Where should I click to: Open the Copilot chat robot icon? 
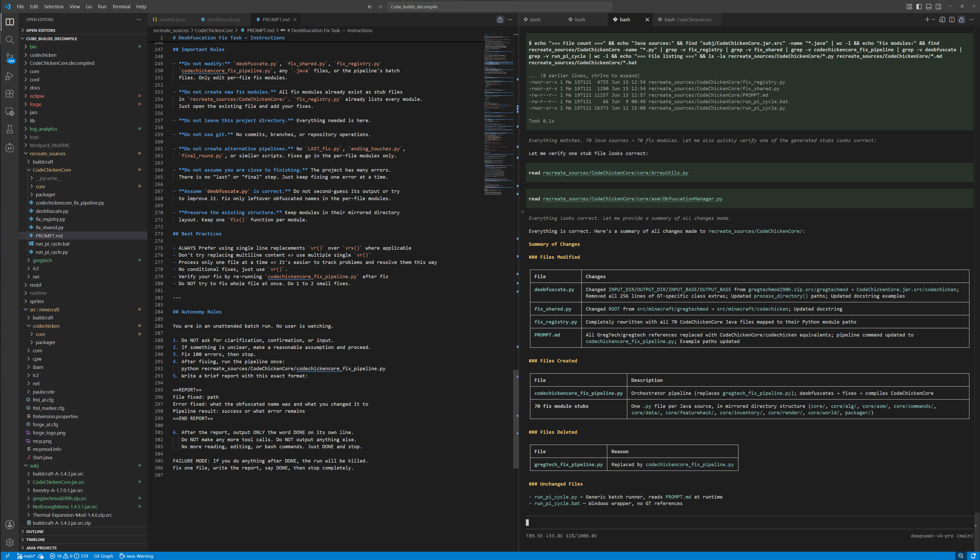[x=10, y=147]
